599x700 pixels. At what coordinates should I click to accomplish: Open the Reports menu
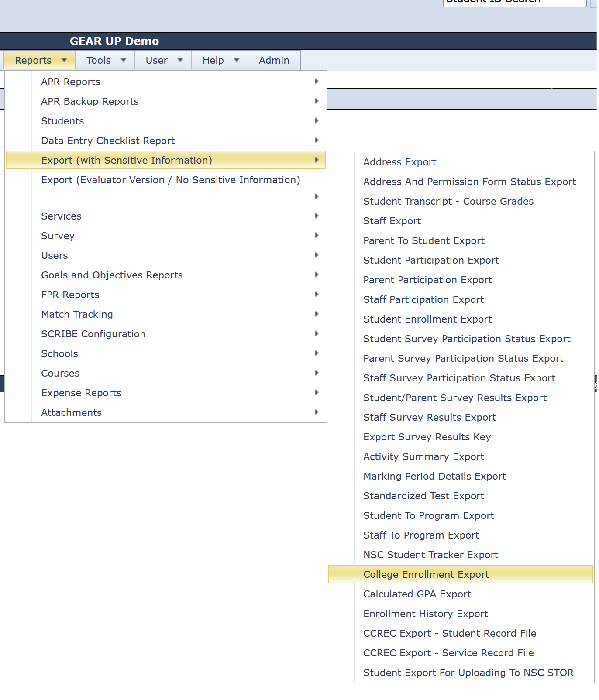pos(40,60)
